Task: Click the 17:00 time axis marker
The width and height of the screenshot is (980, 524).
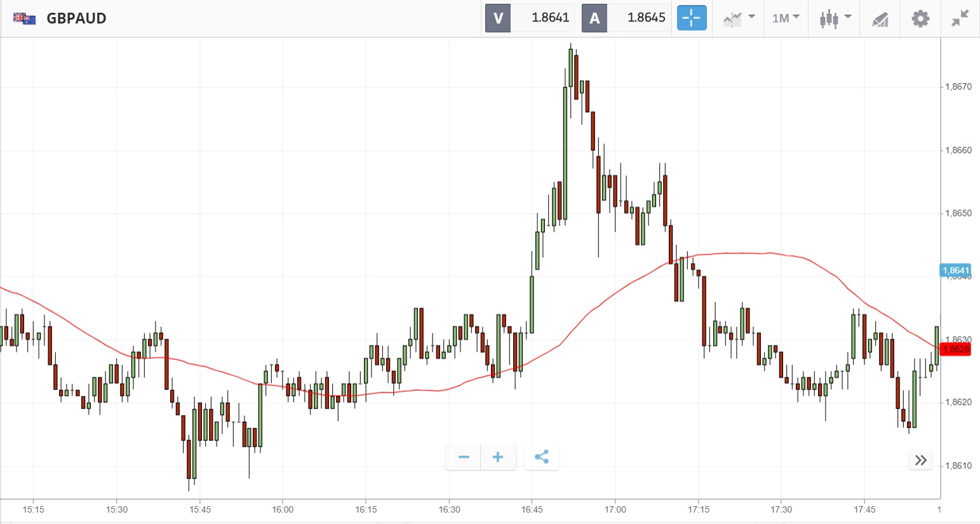Action: pyautogui.click(x=615, y=509)
